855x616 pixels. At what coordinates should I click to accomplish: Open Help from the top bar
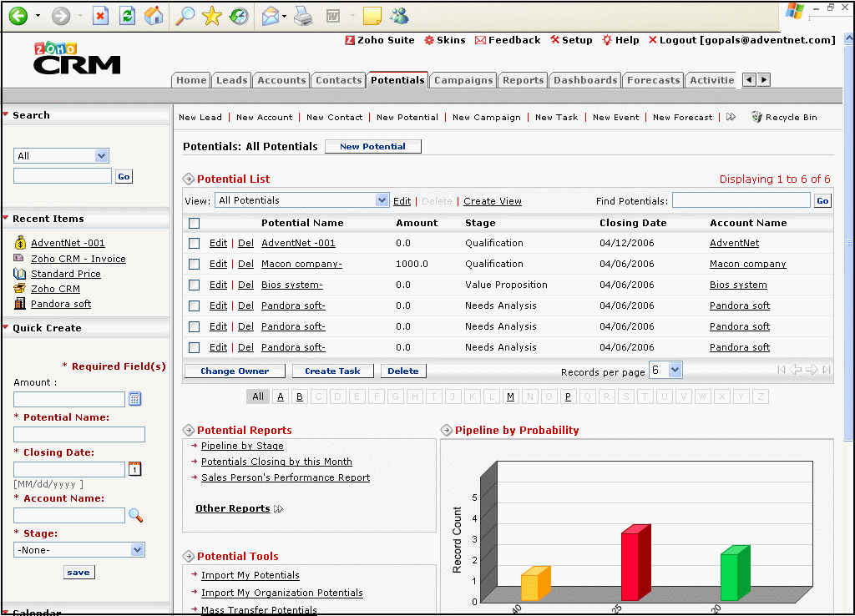pyautogui.click(x=620, y=40)
